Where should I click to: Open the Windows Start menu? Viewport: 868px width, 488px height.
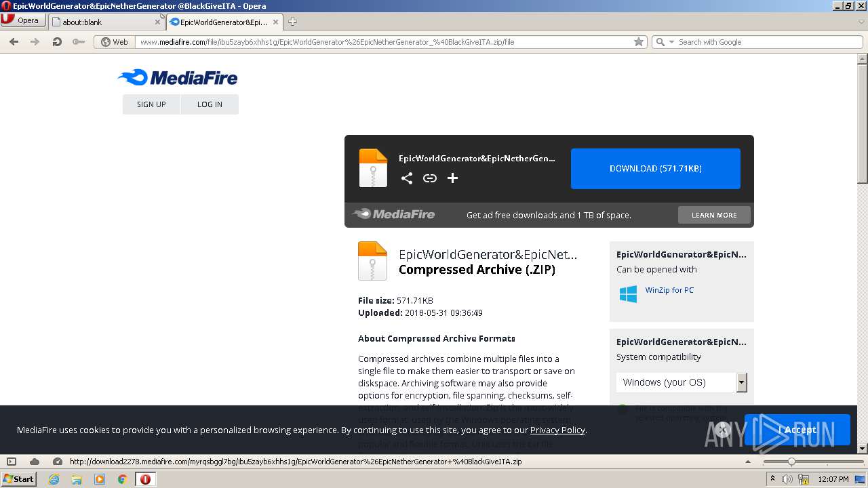(18, 479)
